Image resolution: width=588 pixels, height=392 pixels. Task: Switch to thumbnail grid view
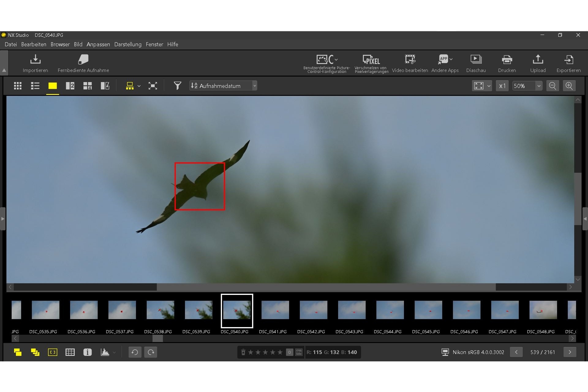pos(18,86)
